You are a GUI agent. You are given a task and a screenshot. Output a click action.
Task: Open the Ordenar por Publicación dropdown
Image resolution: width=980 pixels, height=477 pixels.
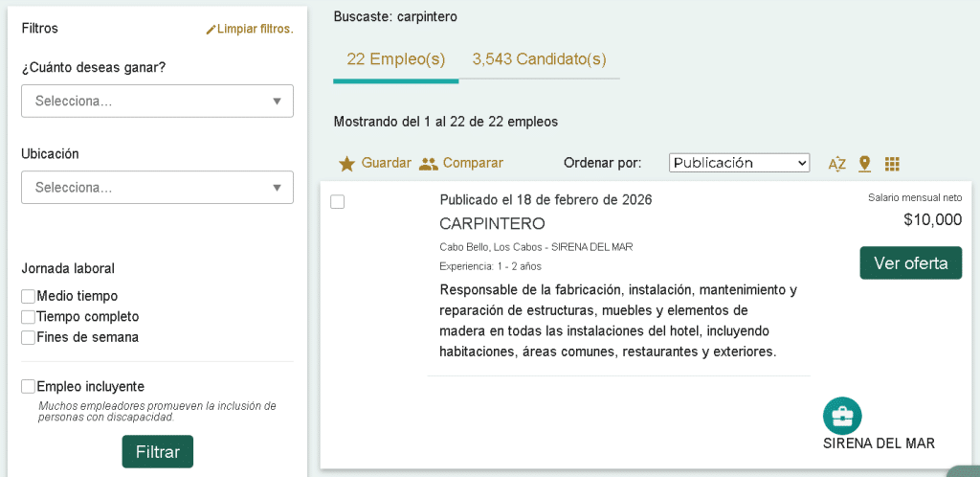pos(739,163)
